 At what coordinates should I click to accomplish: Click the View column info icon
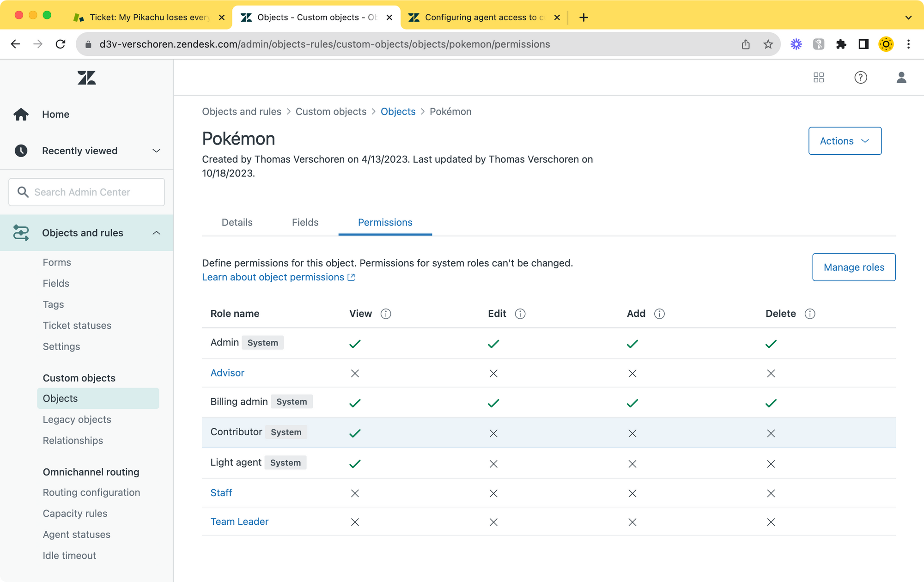(x=386, y=314)
